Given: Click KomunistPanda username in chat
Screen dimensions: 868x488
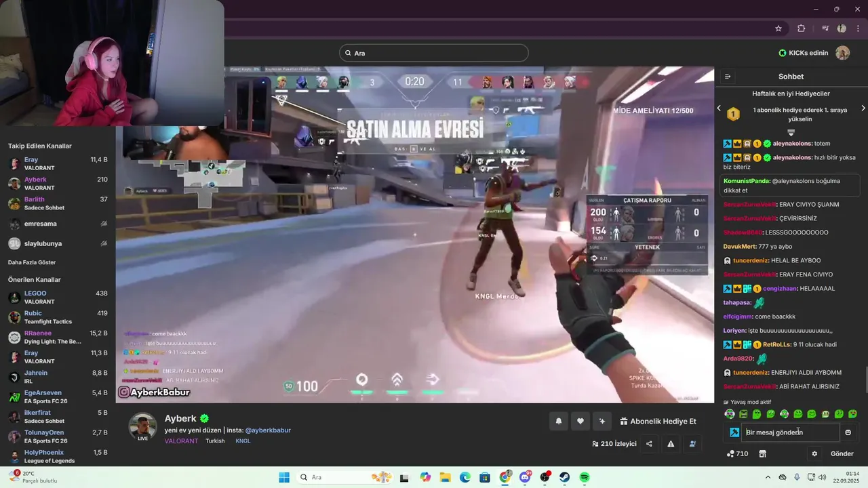Looking at the screenshot, I should (747, 181).
